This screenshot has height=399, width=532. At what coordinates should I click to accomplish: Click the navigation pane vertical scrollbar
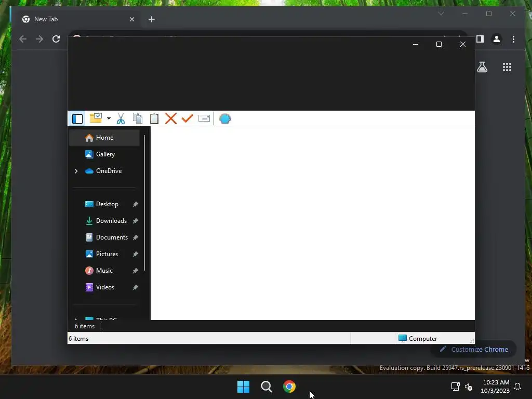coord(144,203)
